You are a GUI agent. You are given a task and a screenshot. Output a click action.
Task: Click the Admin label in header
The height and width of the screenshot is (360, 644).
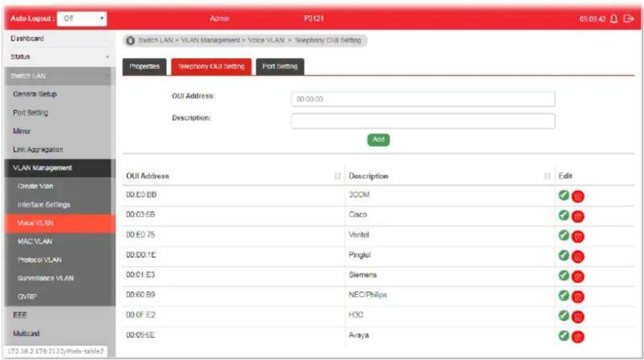tap(220, 18)
